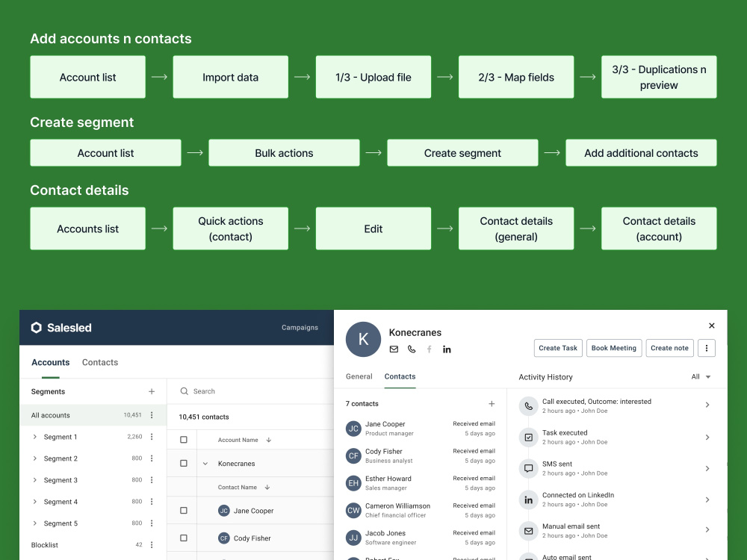This screenshot has width=747, height=560.
Task: Click the phone icon of the Call executed activity
Action: coord(528,406)
